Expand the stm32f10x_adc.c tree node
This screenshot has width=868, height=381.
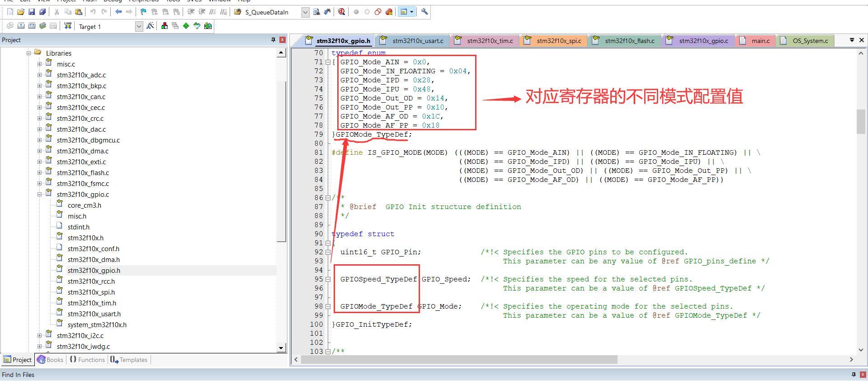click(39, 75)
